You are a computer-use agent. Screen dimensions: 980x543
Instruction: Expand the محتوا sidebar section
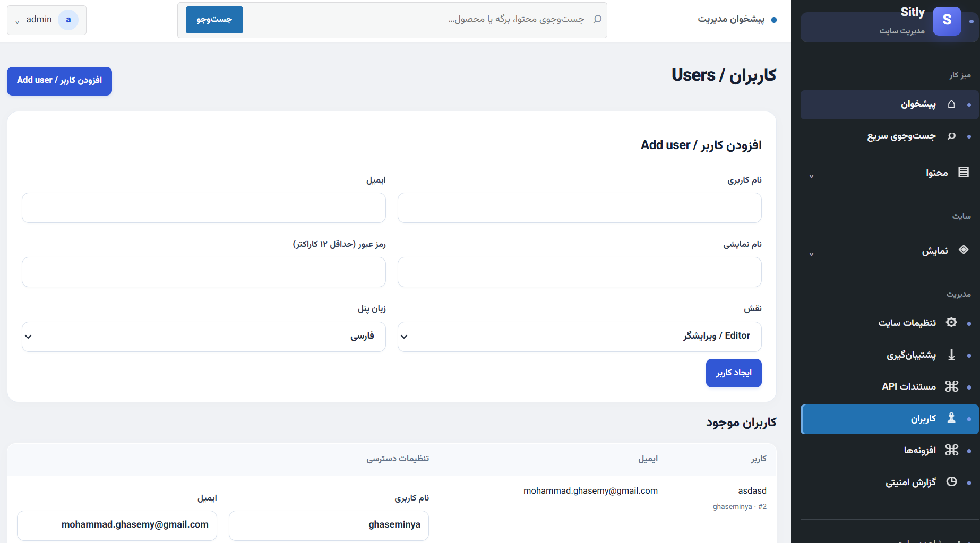pyautogui.click(x=811, y=176)
